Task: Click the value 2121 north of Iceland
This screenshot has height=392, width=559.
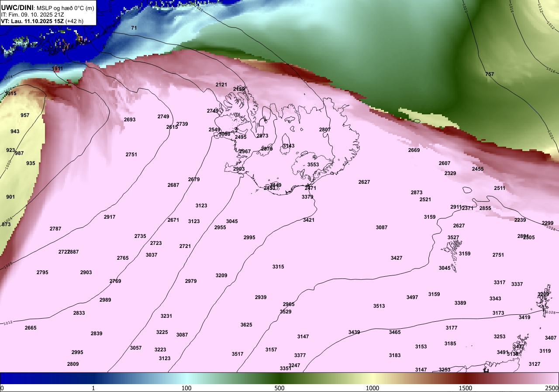Action: 221,85
